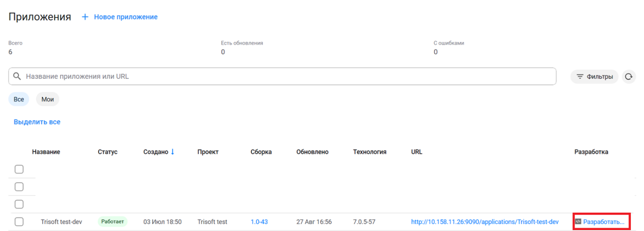Open the Trisoft-test-dev application URL
This screenshot has height=231, width=644.
click(x=485, y=222)
